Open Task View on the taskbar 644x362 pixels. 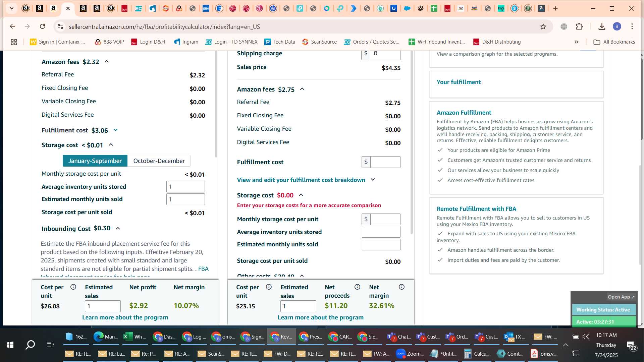(50, 345)
